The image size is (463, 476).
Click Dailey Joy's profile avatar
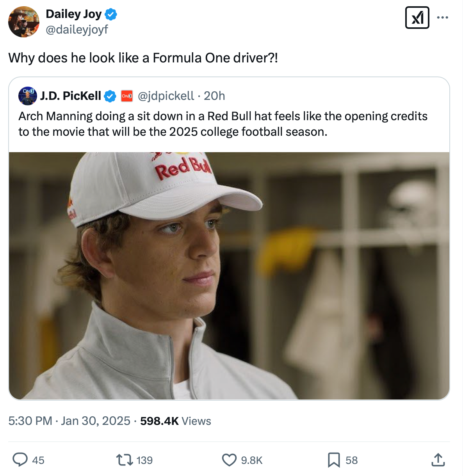coord(24,22)
